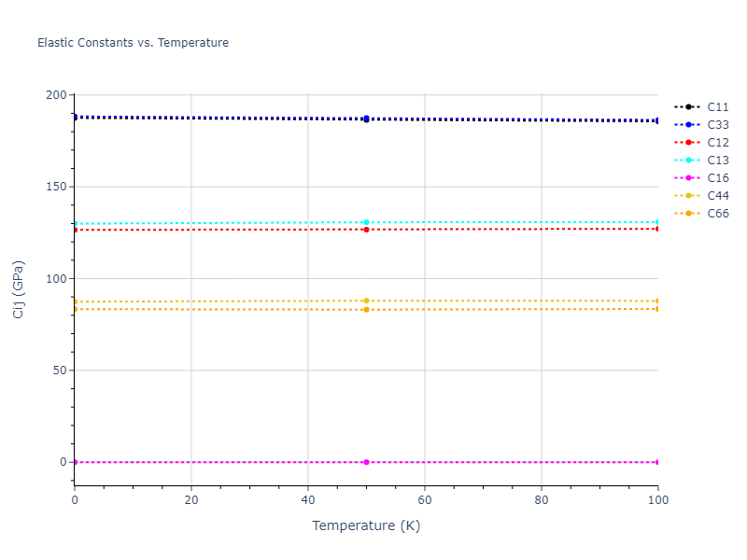This screenshot has height=560, width=747.
Task: Toggle the C66 legend entry
Action: pos(717,214)
